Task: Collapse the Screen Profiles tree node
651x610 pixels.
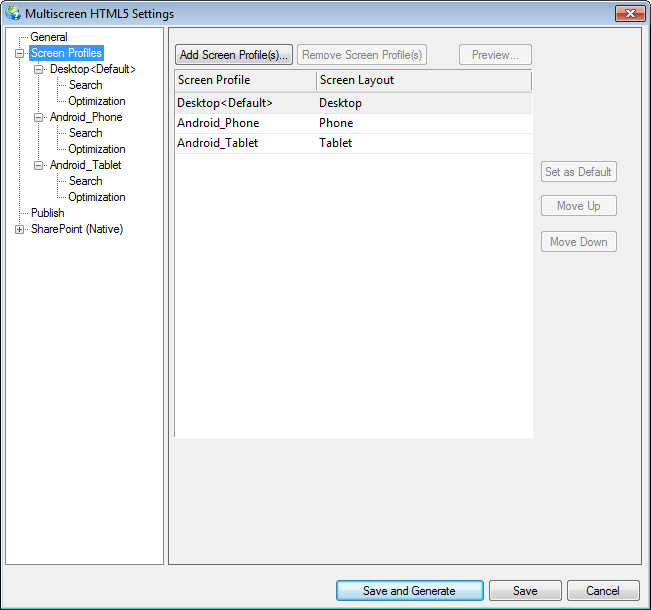Action: [x=19, y=53]
